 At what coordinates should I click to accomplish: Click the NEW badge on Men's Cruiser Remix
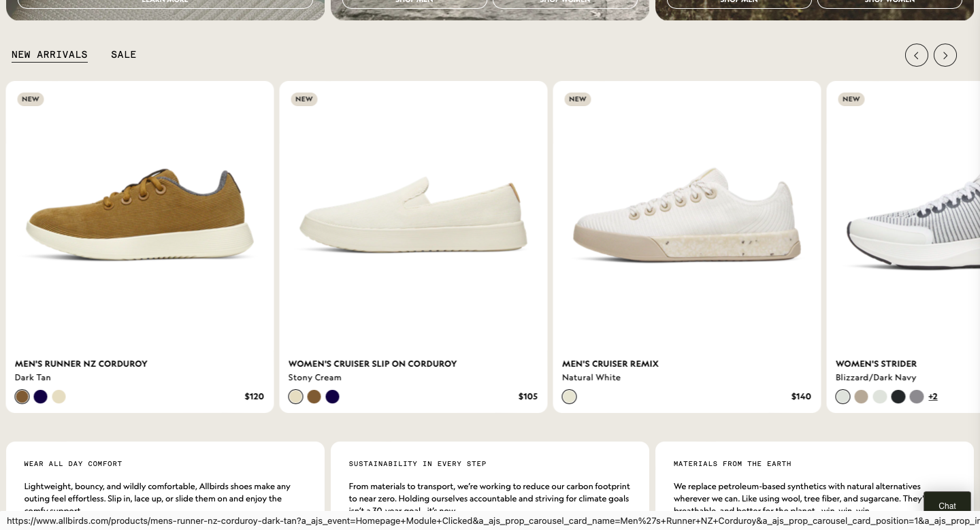(x=577, y=99)
